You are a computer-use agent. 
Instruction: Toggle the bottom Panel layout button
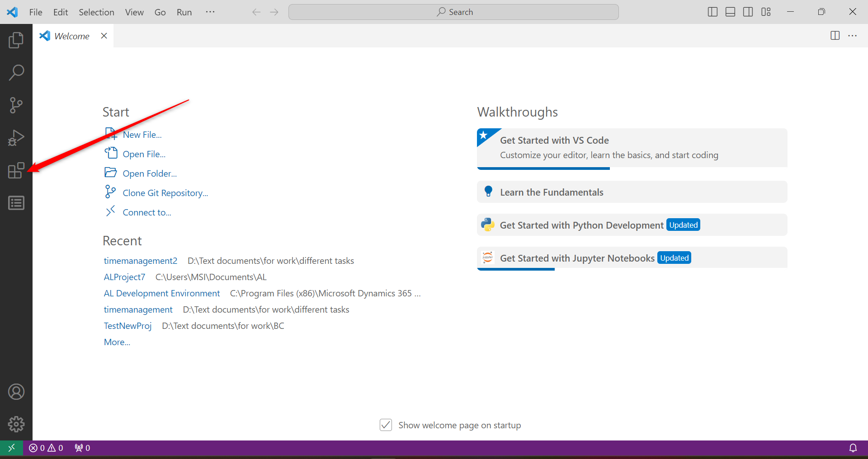(730, 12)
